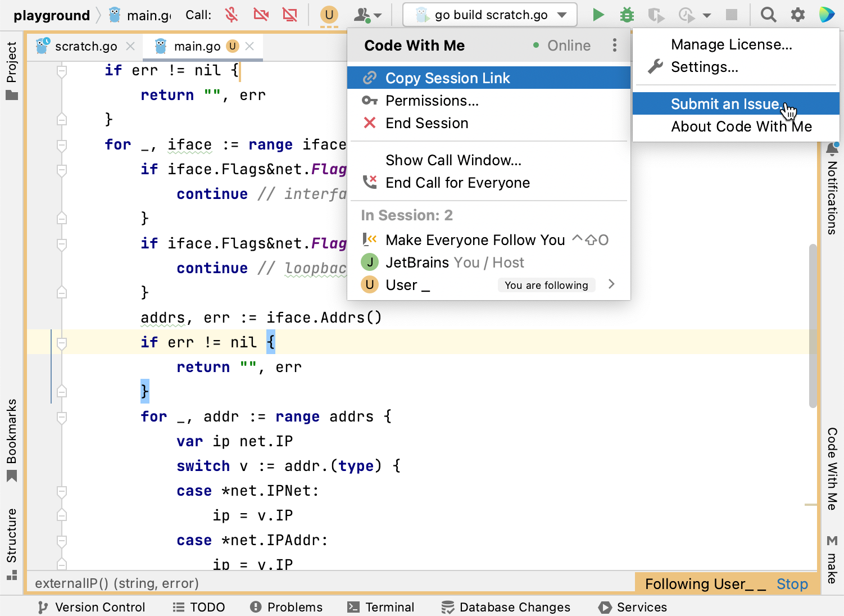
Task: Click JetBrains You / Host participant
Action: pyautogui.click(x=489, y=262)
